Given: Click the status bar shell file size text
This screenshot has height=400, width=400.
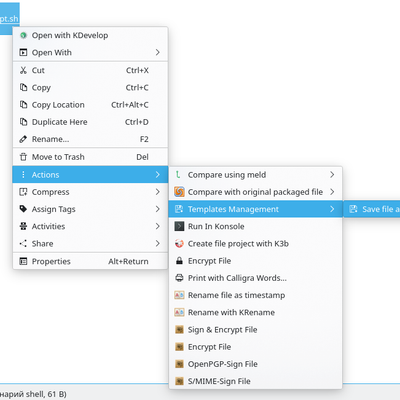Looking at the screenshot, I should point(33,394).
